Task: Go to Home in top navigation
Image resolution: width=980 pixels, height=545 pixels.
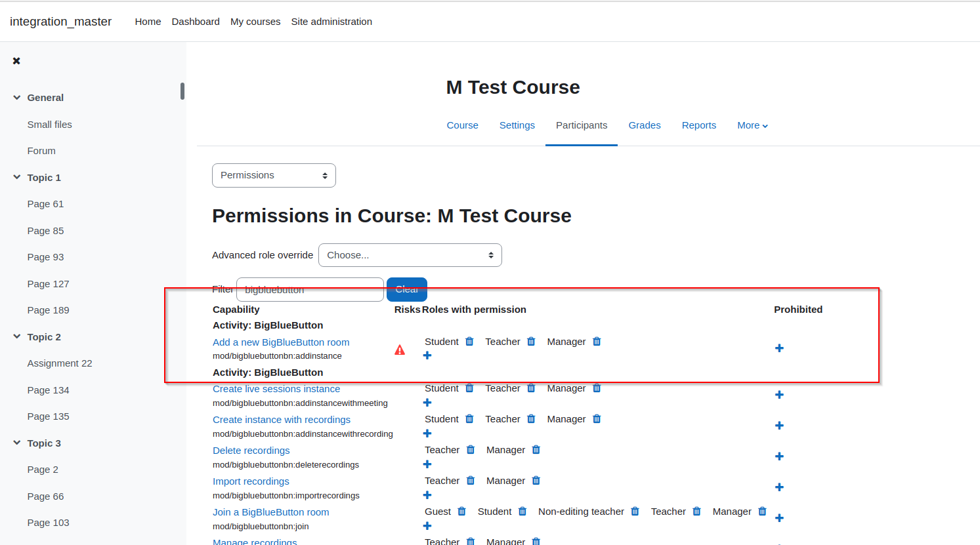Action: click(148, 22)
